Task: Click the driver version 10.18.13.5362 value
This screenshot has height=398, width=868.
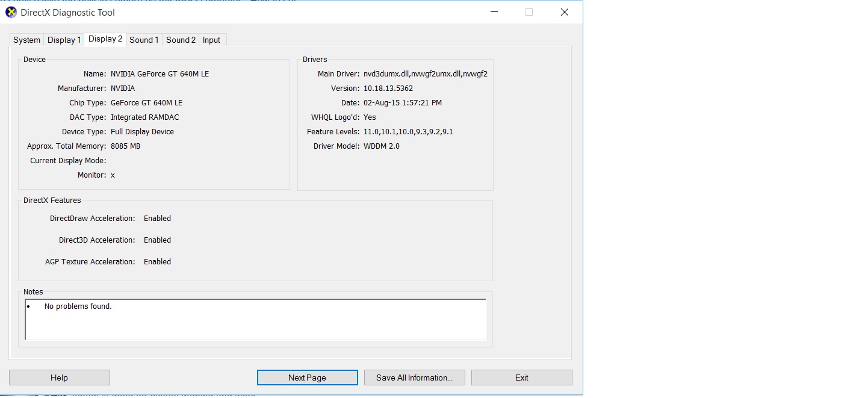Action: point(388,89)
